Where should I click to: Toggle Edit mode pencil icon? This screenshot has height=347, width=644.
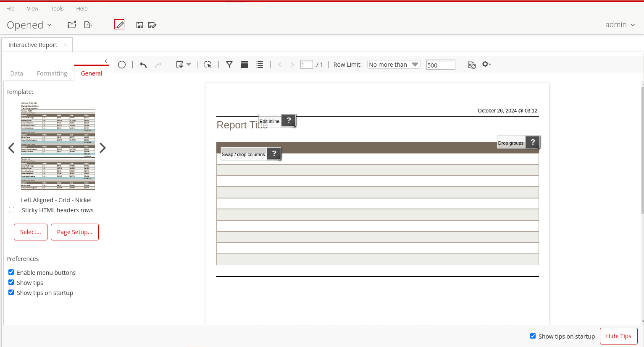[119, 25]
